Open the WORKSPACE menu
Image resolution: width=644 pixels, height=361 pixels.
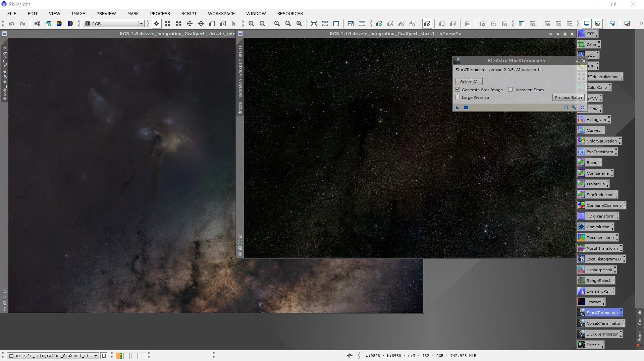(221, 13)
